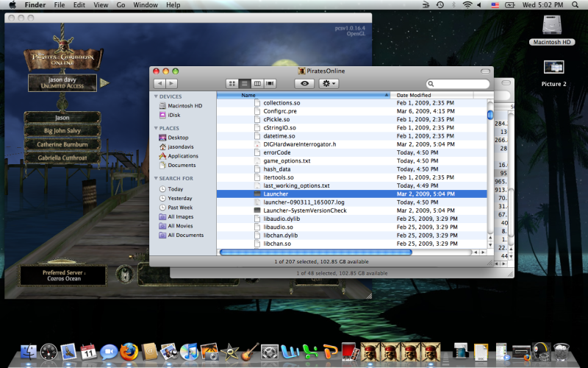
Task: Open the Edit menu
Action: [79, 5]
